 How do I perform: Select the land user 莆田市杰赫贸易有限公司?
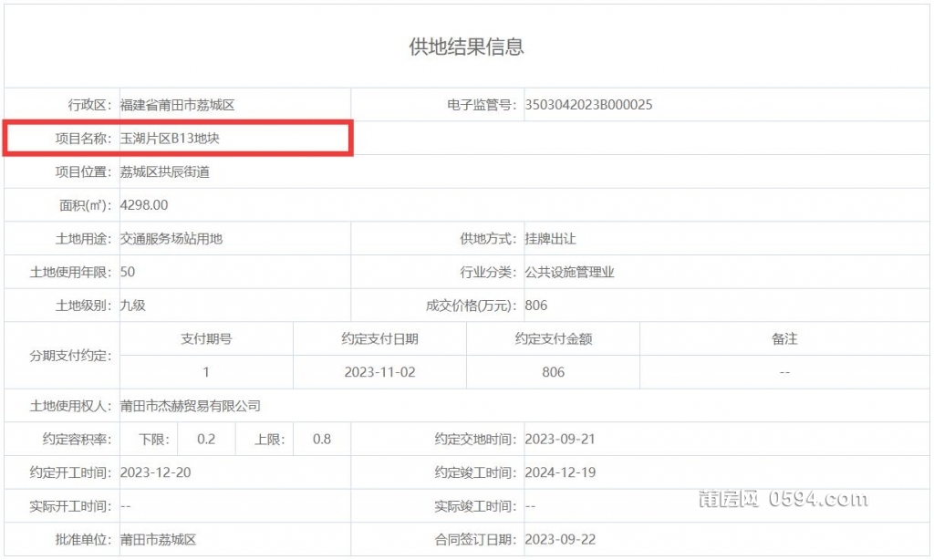(191, 406)
